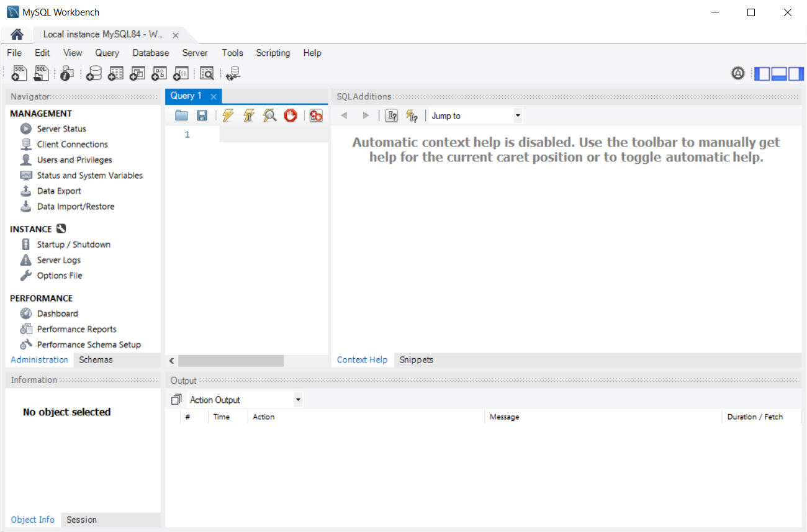Open Startup / Shutdown

73,245
